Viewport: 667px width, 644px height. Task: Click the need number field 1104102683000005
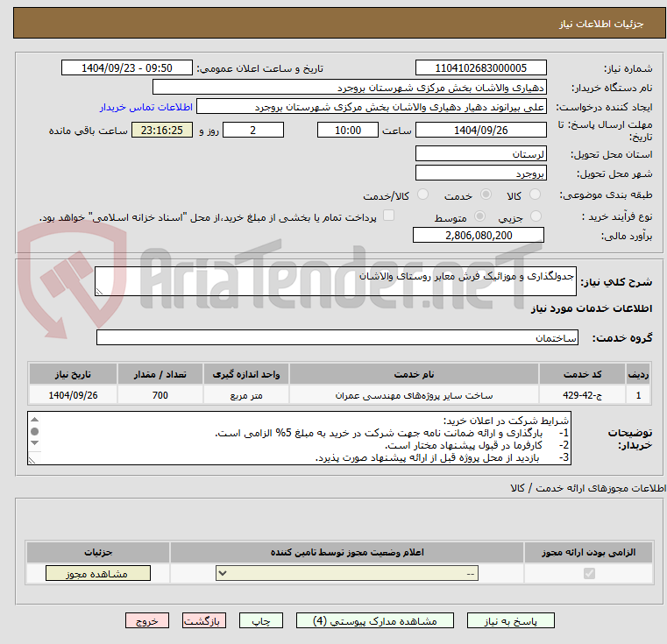[x=480, y=68]
